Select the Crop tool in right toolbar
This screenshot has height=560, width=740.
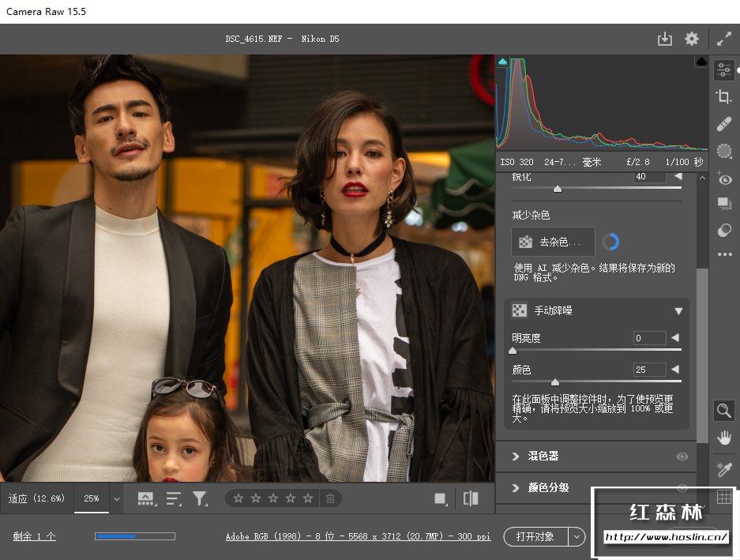[723, 97]
